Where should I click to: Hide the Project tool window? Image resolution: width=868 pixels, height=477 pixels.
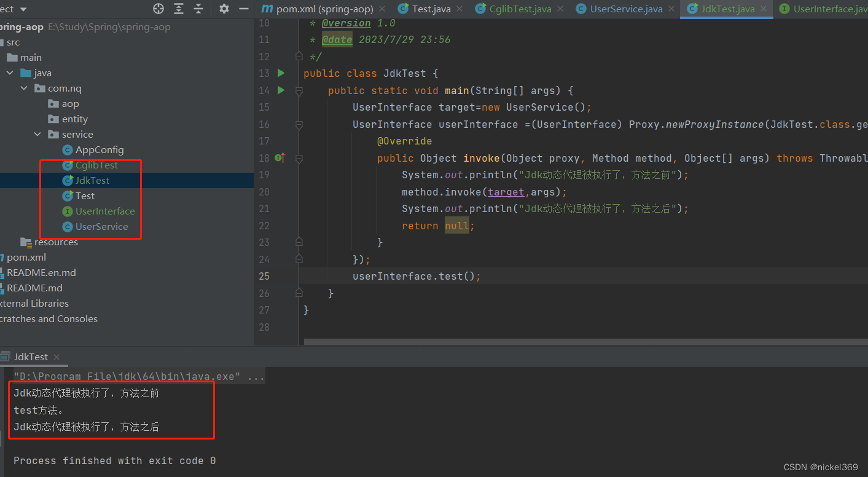click(x=244, y=9)
